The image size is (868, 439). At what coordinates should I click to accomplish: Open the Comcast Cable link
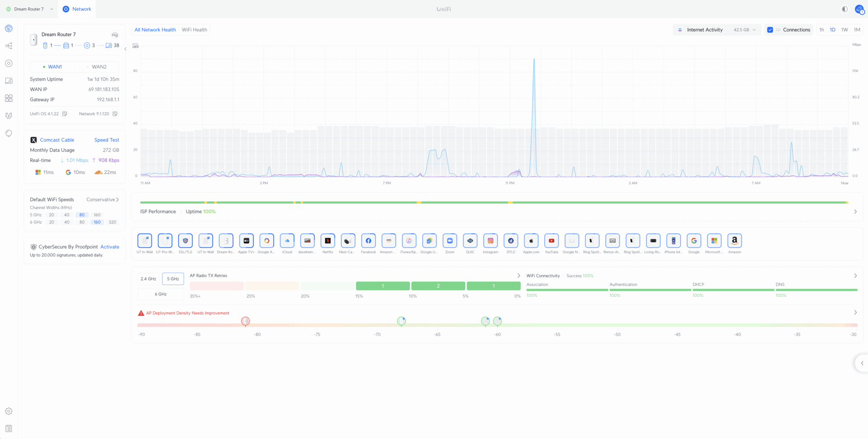point(57,140)
